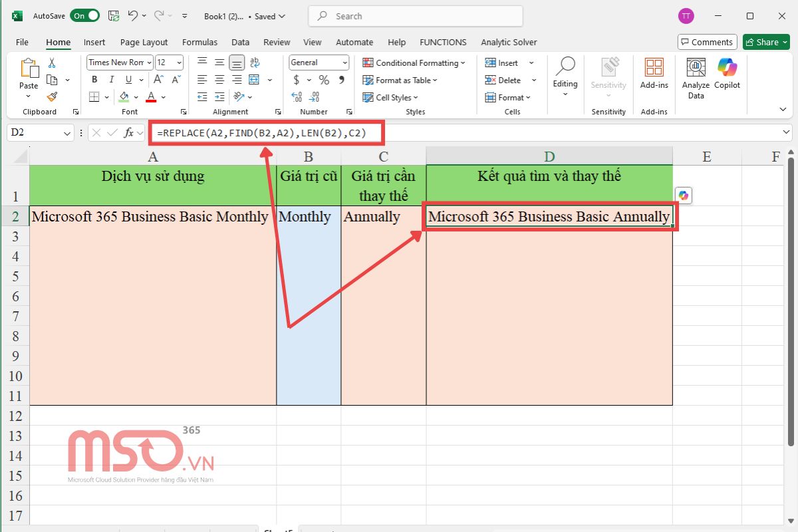Screen dimensions: 798x532
Task: Apply Accounting dollar format
Action: 297,80
